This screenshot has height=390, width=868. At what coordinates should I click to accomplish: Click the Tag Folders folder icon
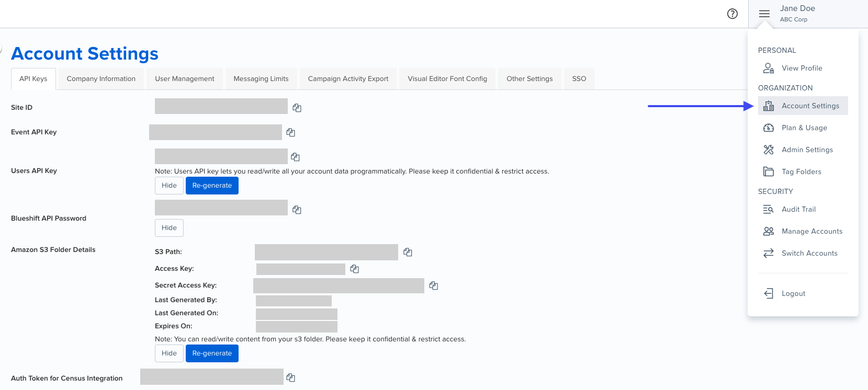tap(769, 171)
